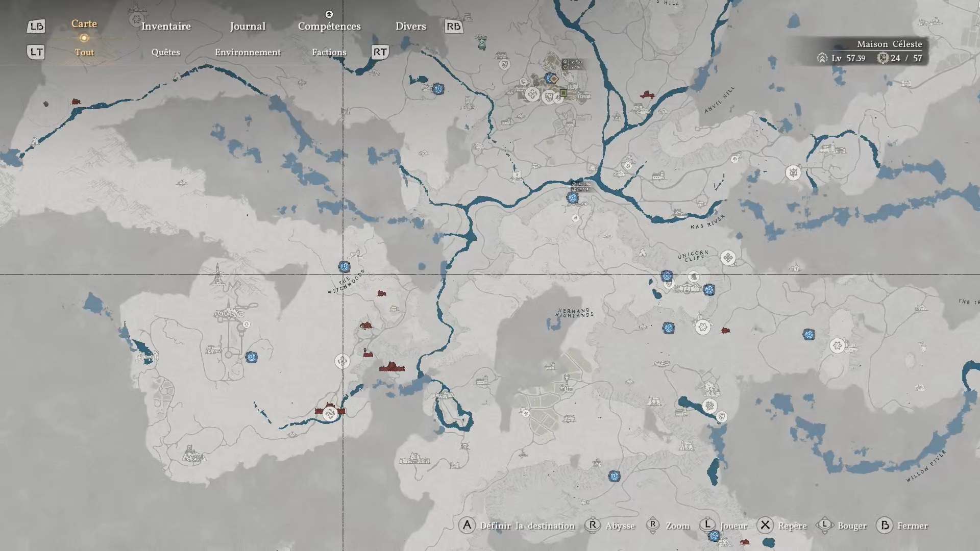Click the Hernand Highlands map label
Screen dimensions: 980x551
coord(575,313)
